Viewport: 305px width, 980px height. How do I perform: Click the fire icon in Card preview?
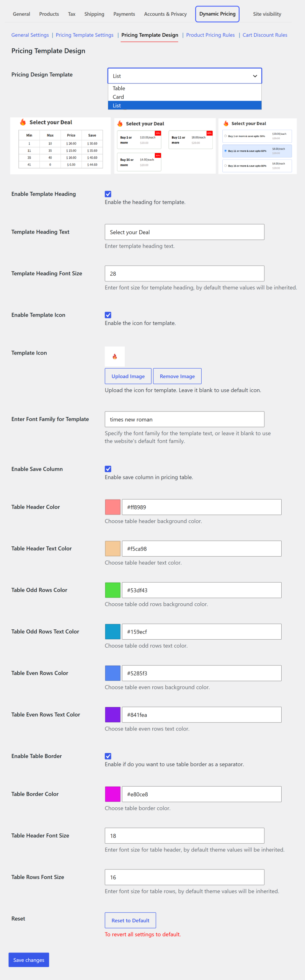(x=120, y=124)
